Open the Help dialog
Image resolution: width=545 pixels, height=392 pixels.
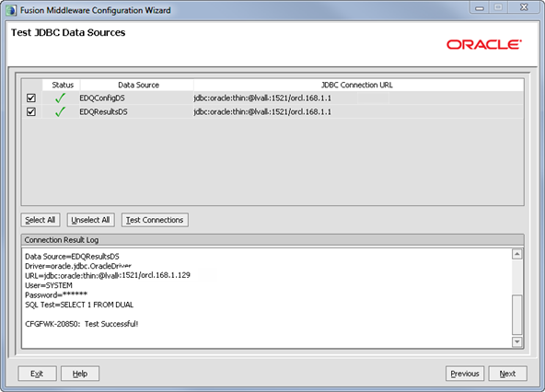[x=80, y=374]
